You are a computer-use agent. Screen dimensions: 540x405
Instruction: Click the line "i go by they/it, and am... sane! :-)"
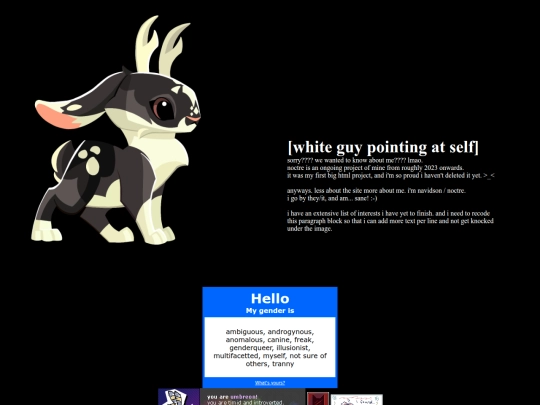coord(332,198)
